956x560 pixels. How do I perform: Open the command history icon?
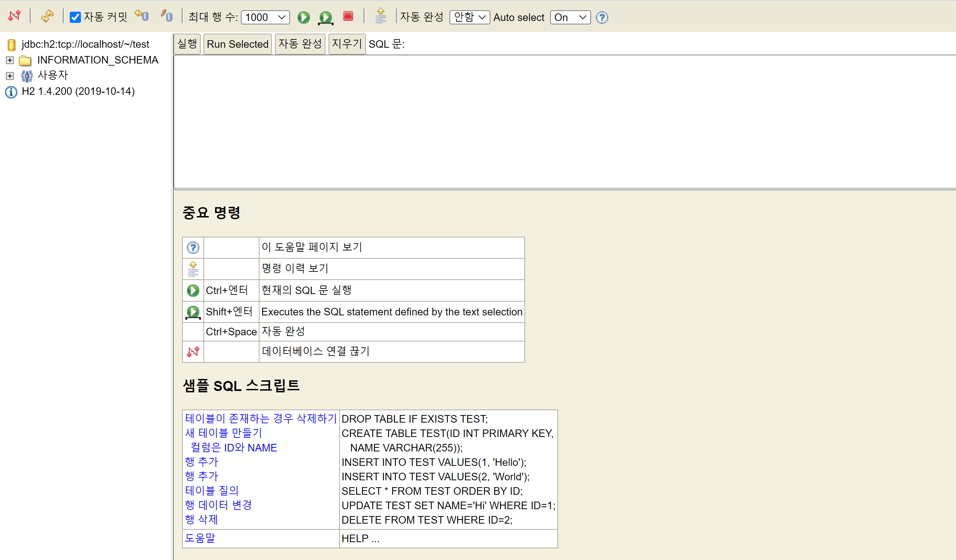tap(380, 16)
